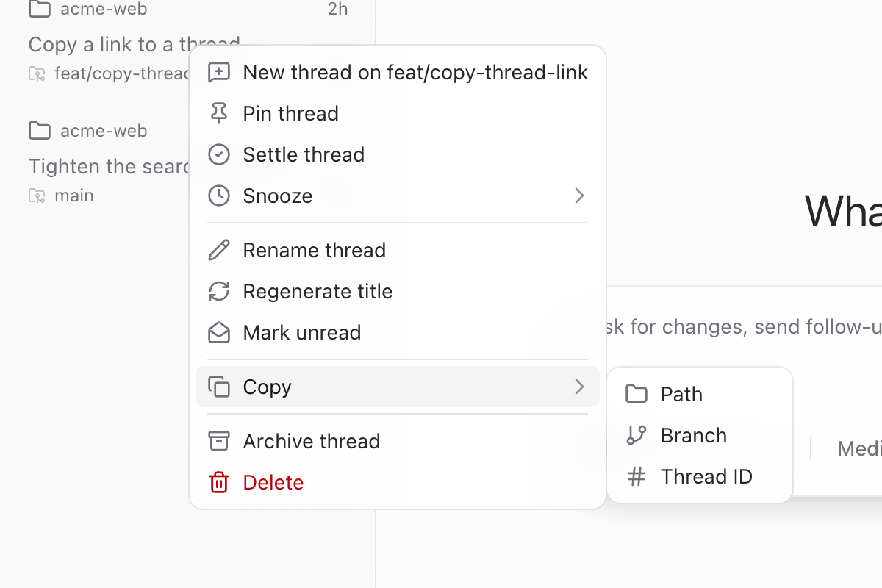The width and height of the screenshot is (882, 588).
Task: Choose New thread on feat/copy-thread-link
Action: 398,72
